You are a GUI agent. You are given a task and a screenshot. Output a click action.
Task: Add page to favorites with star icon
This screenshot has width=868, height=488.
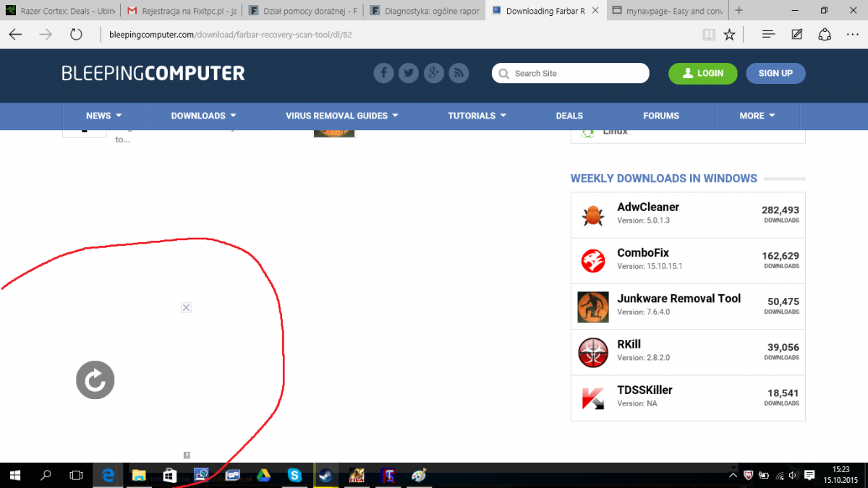tap(729, 35)
